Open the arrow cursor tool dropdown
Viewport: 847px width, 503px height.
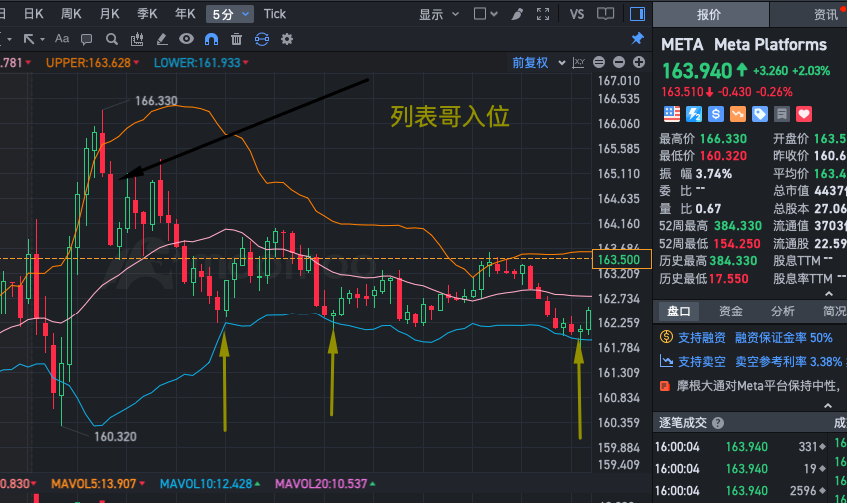[33, 39]
